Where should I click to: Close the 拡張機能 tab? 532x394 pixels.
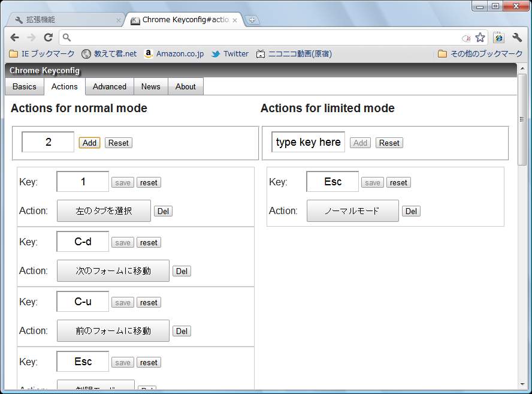click(x=118, y=20)
